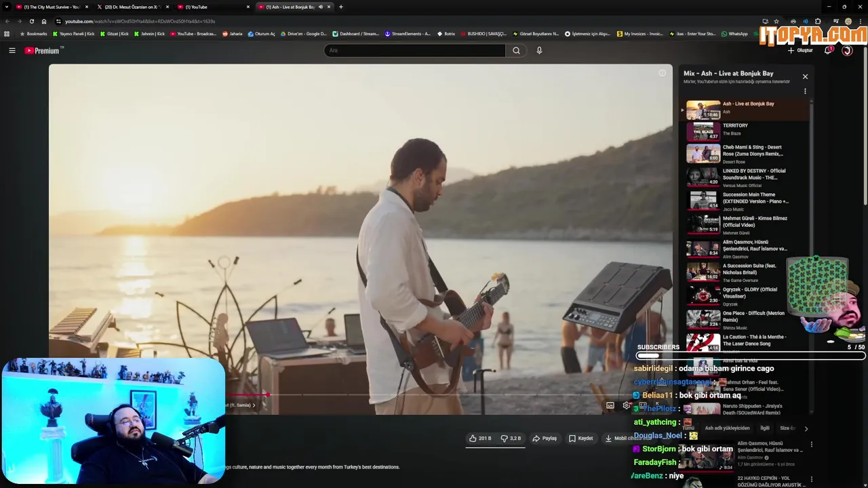Open the YouTube account avatar menu
Screen dimensions: 868x488
tap(847, 50)
